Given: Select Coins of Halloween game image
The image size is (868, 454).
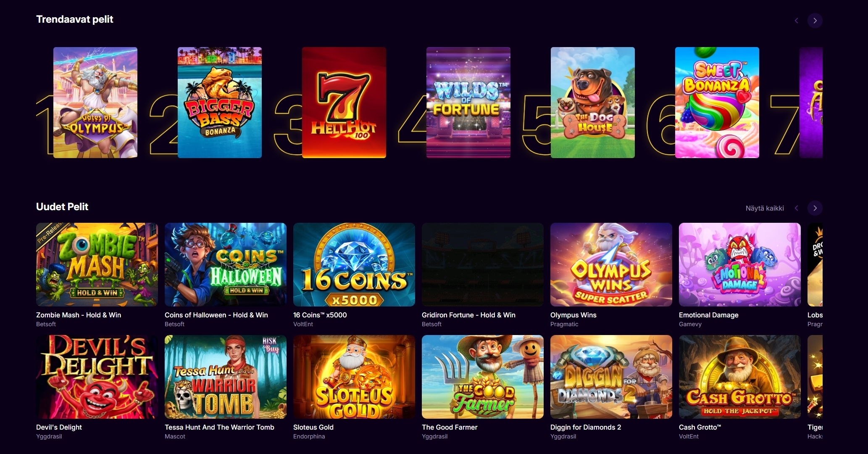Looking at the screenshot, I should pos(226,264).
